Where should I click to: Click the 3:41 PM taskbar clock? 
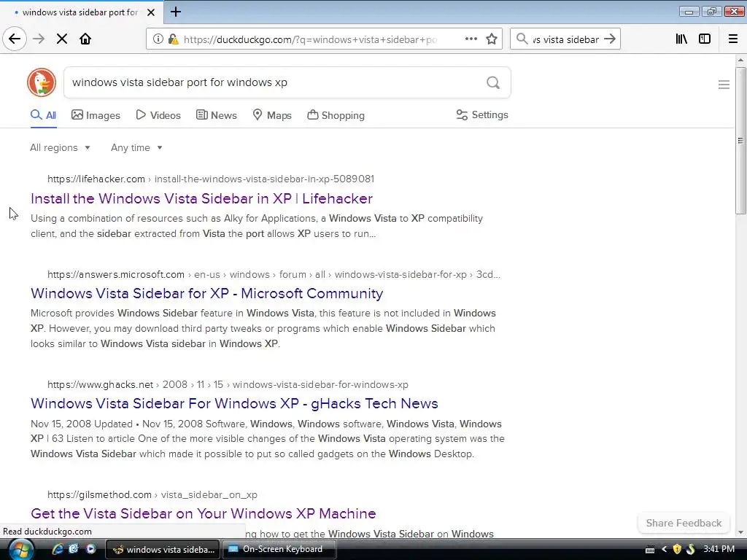(719, 549)
